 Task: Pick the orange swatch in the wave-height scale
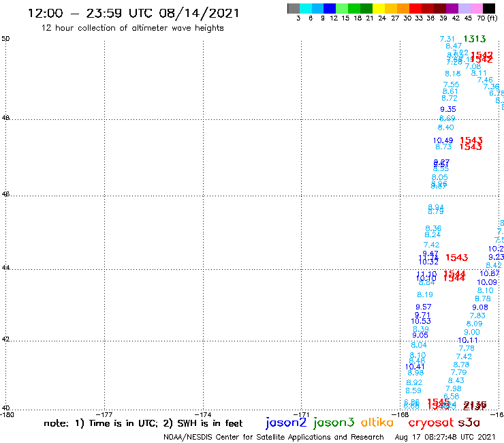pos(403,8)
